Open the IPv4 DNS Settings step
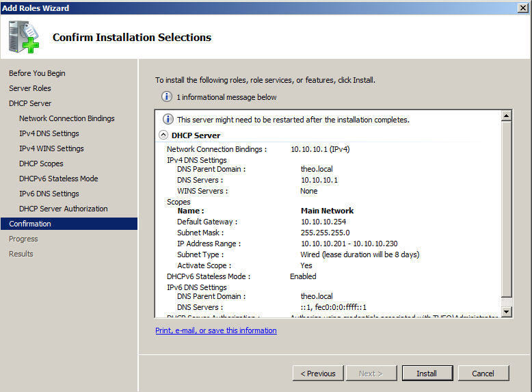Viewport: 532px width, 392px height. click(49, 133)
